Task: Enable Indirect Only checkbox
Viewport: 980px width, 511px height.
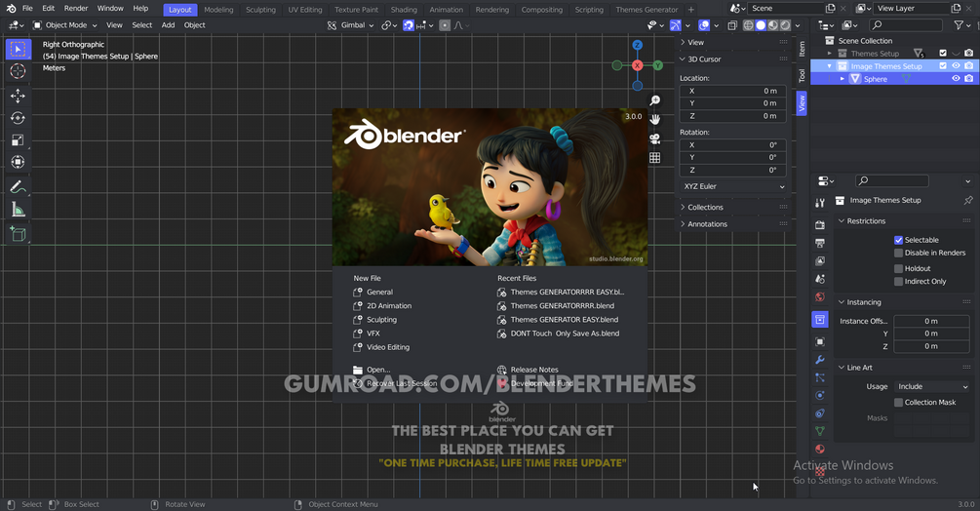Action: (x=899, y=282)
